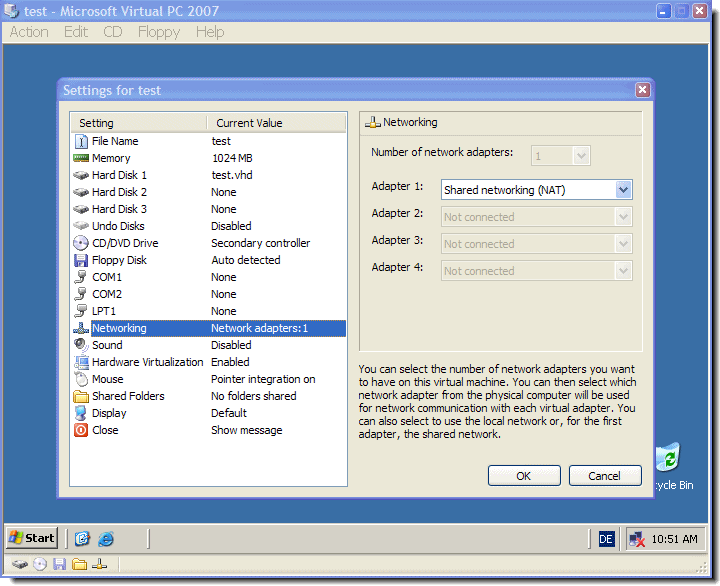
Task: Click the red Close setting icon
Action: [81, 430]
